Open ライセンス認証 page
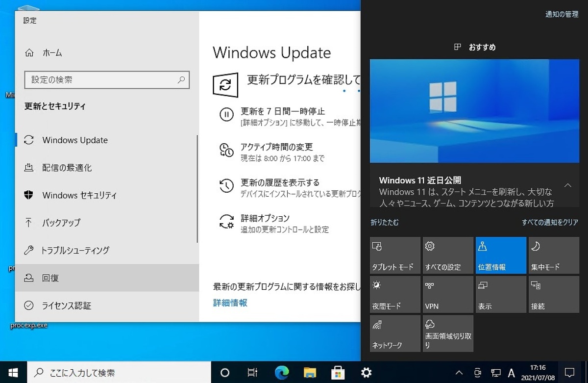The height and width of the screenshot is (383, 588). click(106, 305)
